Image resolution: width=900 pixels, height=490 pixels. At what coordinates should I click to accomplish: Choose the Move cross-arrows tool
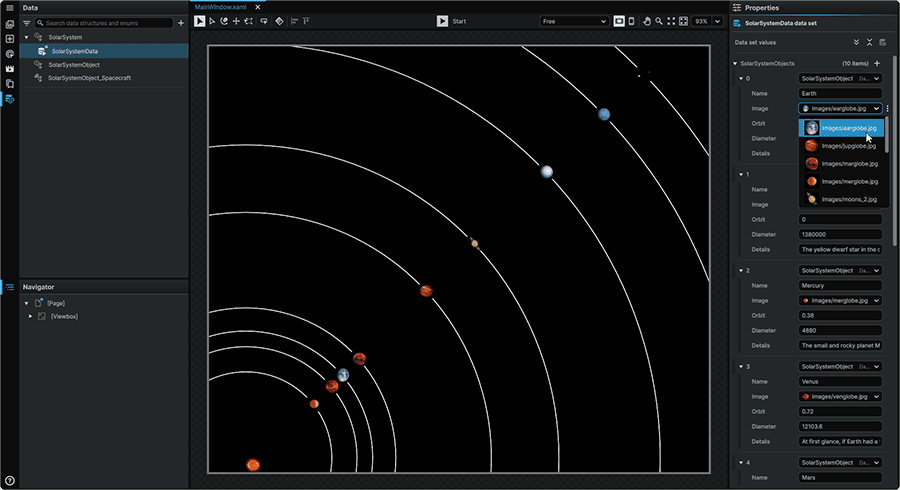pyautogui.click(x=236, y=21)
